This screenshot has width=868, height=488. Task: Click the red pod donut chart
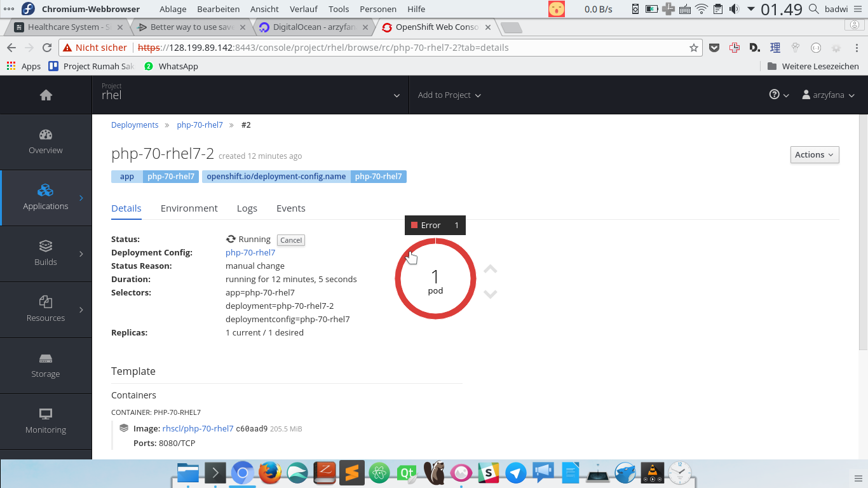(x=436, y=279)
